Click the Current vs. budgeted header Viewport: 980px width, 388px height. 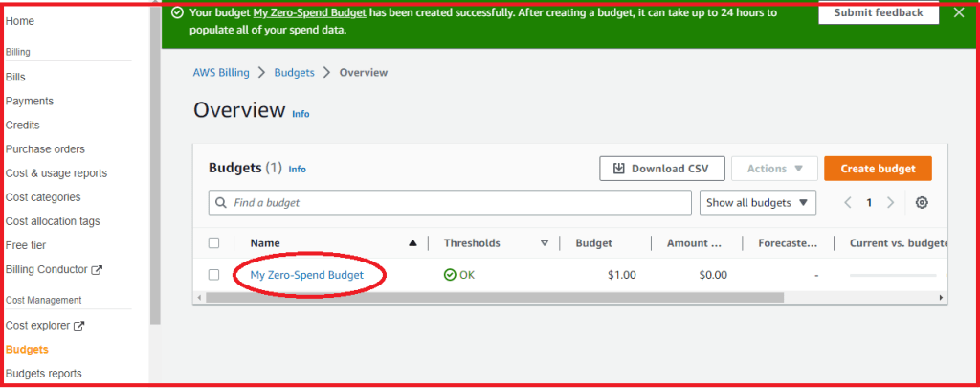(899, 242)
